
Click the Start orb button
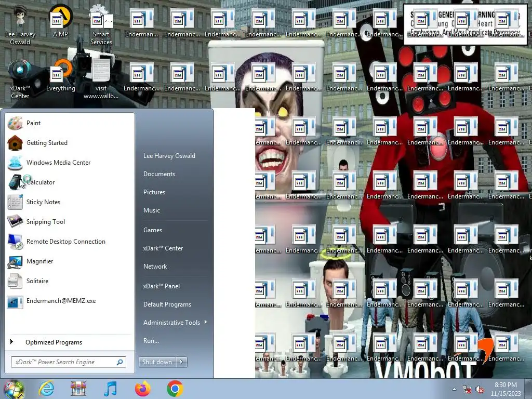(x=14, y=389)
